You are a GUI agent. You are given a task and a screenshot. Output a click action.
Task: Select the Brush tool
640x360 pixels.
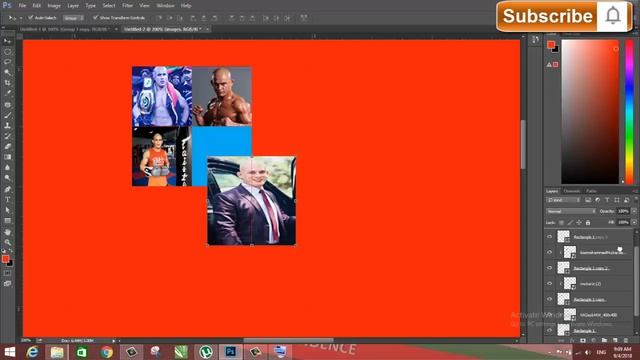pyautogui.click(x=7, y=116)
